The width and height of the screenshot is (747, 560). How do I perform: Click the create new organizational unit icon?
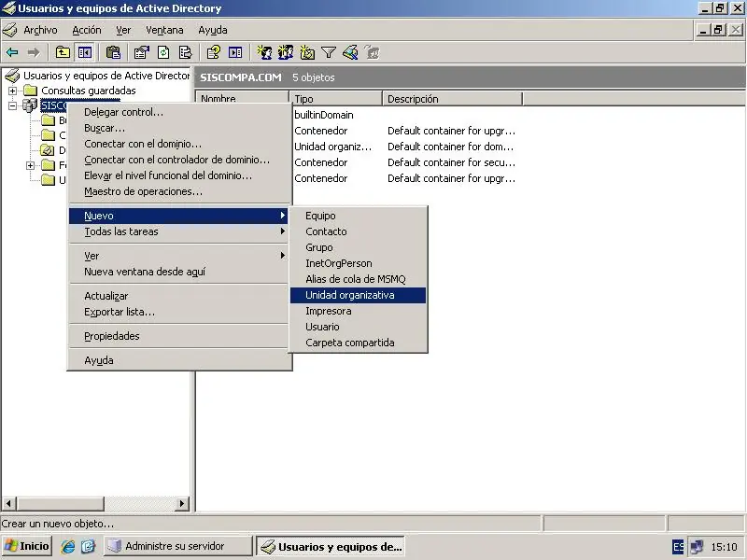point(307,52)
